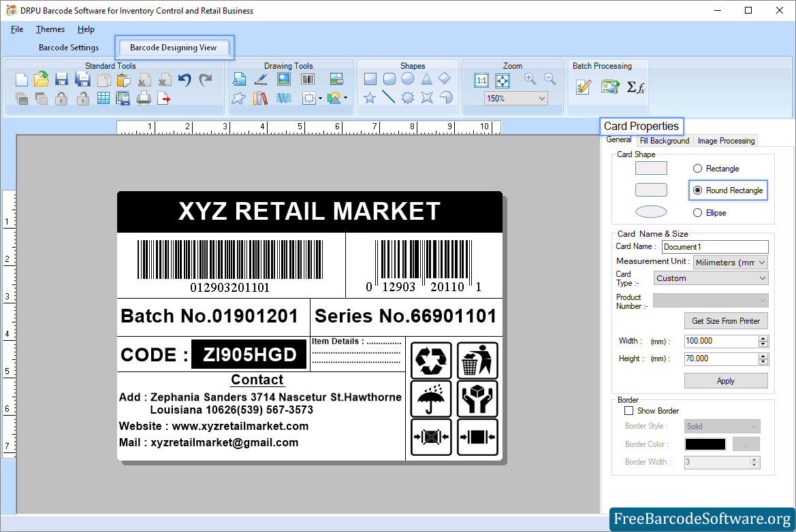Draw a triangle shape
The height and width of the screenshot is (532, 796).
pyautogui.click(x=426, y=79)
